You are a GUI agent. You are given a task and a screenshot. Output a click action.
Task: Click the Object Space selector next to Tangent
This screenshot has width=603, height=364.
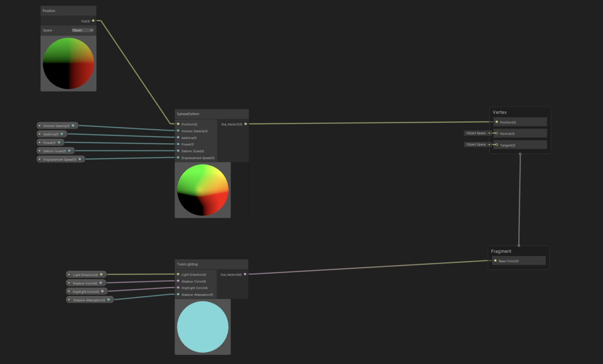476,144
